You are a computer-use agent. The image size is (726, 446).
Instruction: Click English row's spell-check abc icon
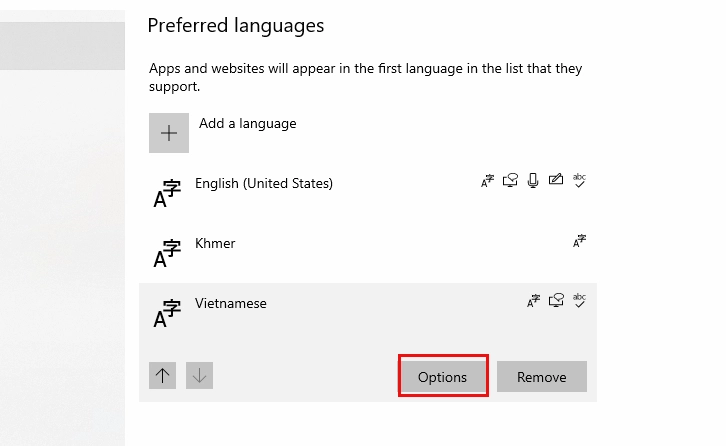click(579, 181)
